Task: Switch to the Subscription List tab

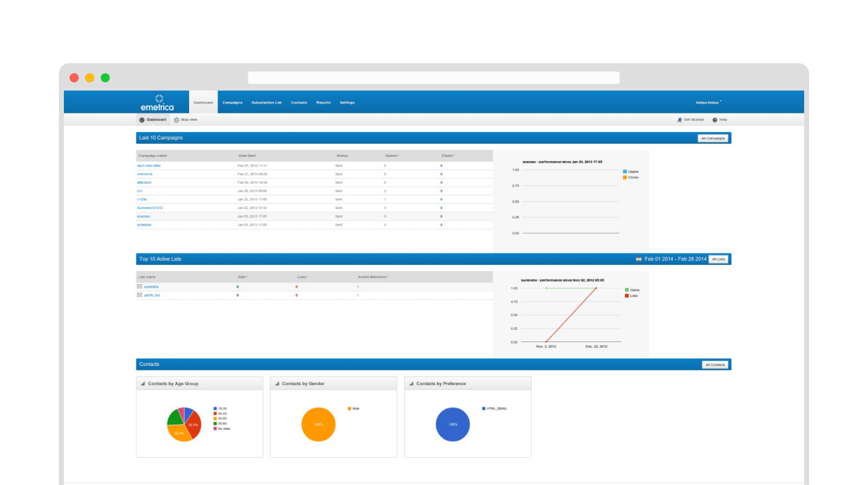Action: (267, 102)
